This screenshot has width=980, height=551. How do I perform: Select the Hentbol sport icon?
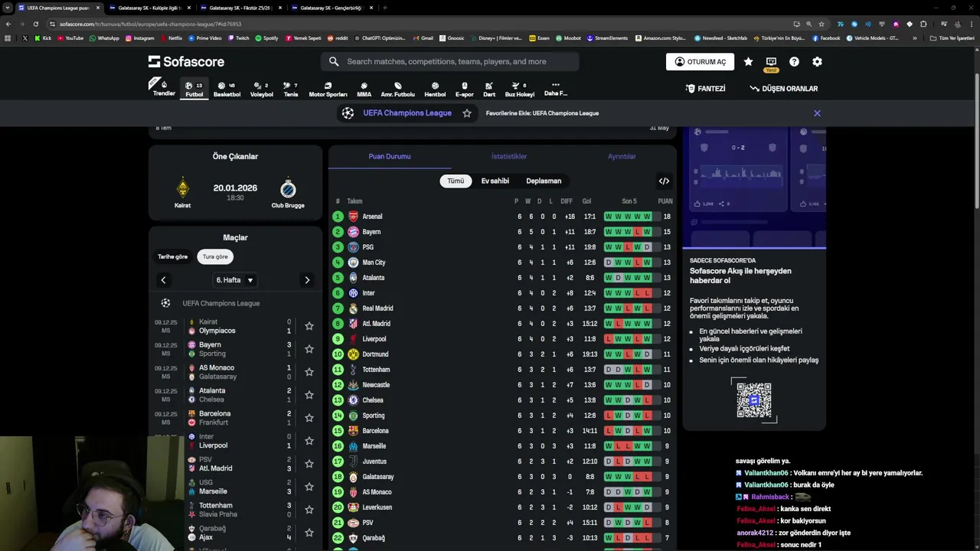tap(435, 89)
